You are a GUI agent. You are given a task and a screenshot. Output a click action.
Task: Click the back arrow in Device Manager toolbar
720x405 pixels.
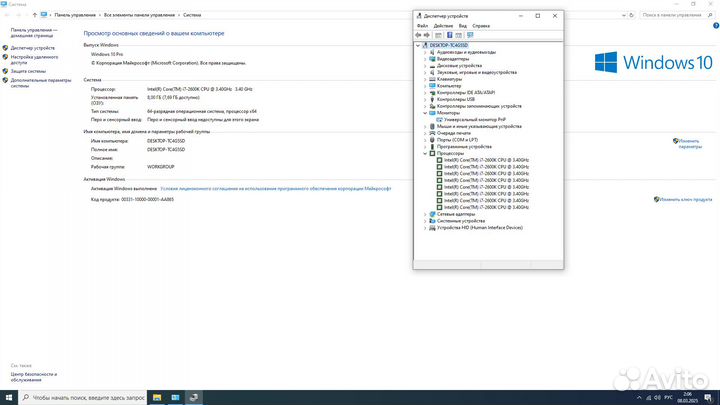(418, 35)
